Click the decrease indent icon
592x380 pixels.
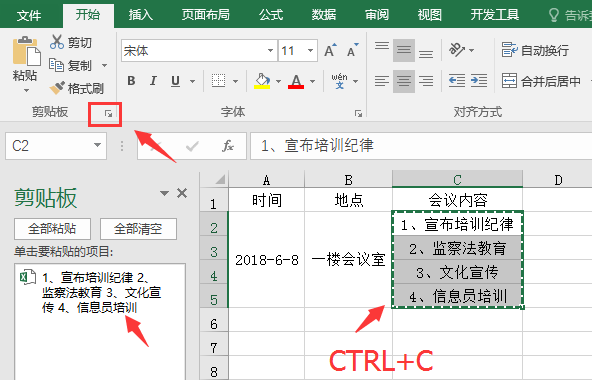click(457, 81)
